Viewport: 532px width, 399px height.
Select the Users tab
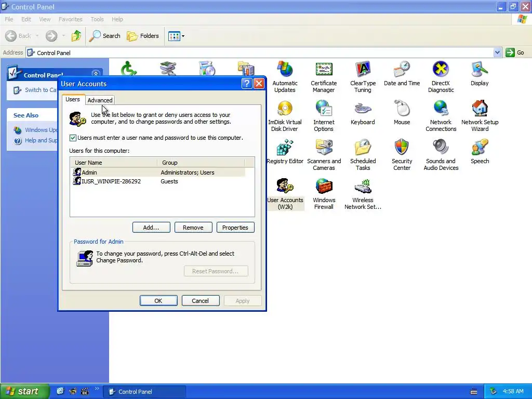point(73,99)
